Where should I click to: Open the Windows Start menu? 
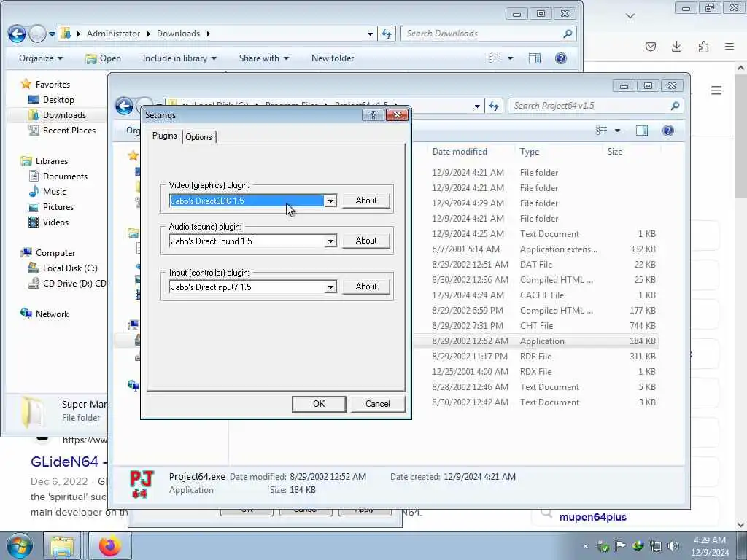click(x=19, y=545)
